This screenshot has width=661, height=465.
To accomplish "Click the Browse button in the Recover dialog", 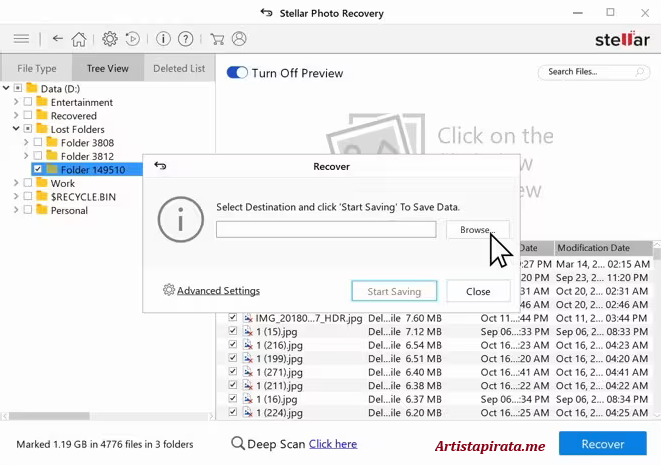I will click(478, 230).
